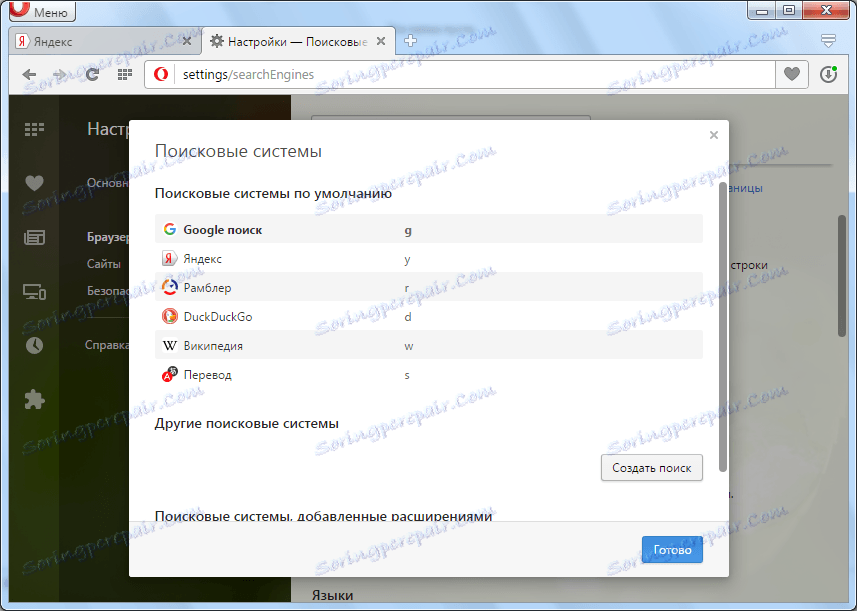Open the Opera Меню button
857x611 pixels.
(x=42, y=11)
